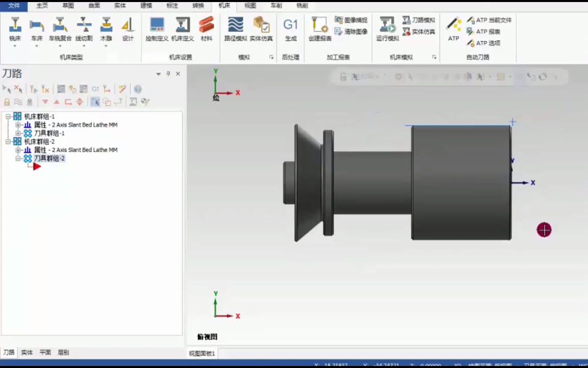Collapse the 机床群组-1 tree node
This screenshot has width=588, height=368.
coord(8,117)
